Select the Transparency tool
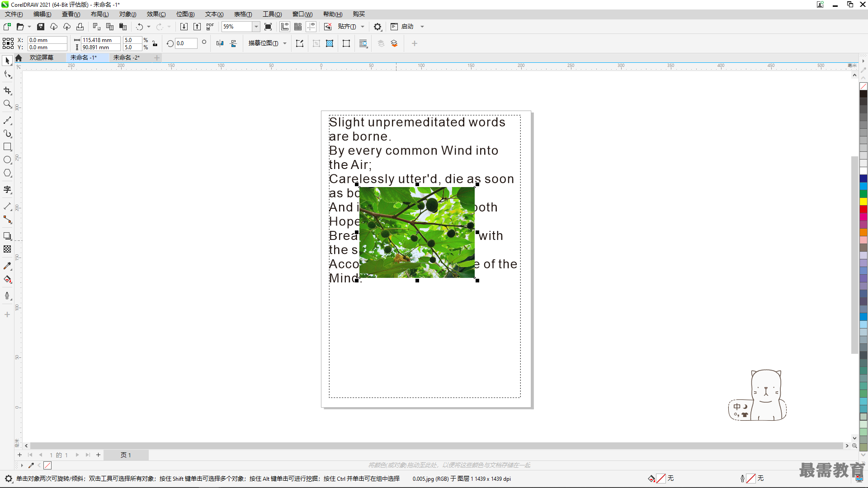This screenshot has width=868, height=488. (x=7, y=249)
